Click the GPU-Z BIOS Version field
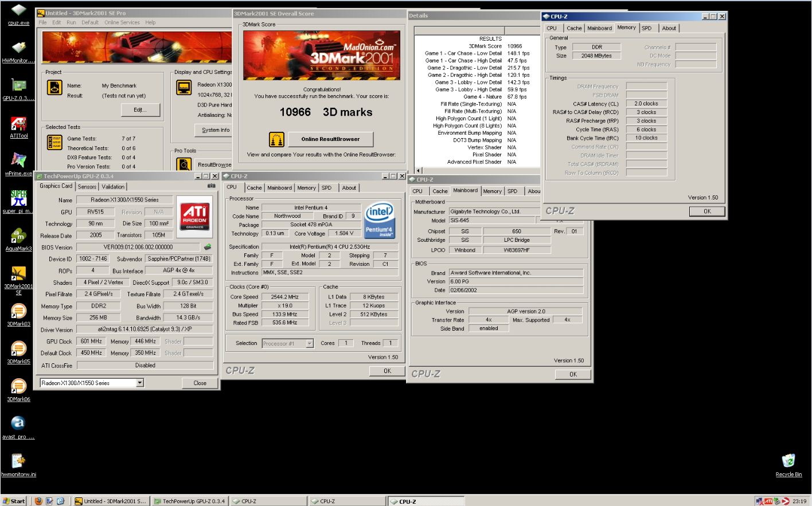812x506 pixels. click(x=138, y=247)
